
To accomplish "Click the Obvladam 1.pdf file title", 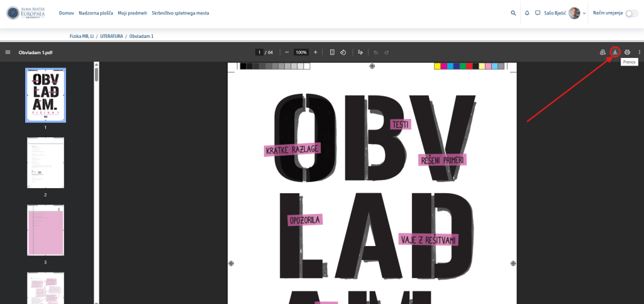I will tap(35, 52).
